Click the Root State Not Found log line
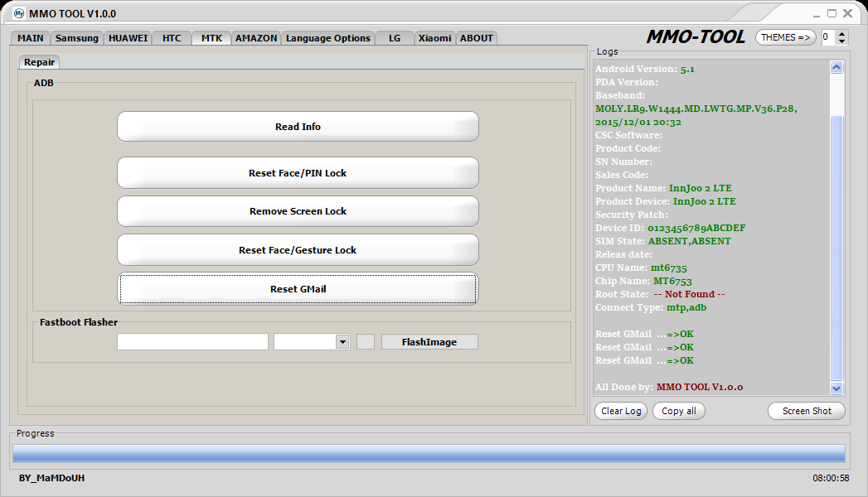This screenshot has width=868, height=497. [660, 294]
